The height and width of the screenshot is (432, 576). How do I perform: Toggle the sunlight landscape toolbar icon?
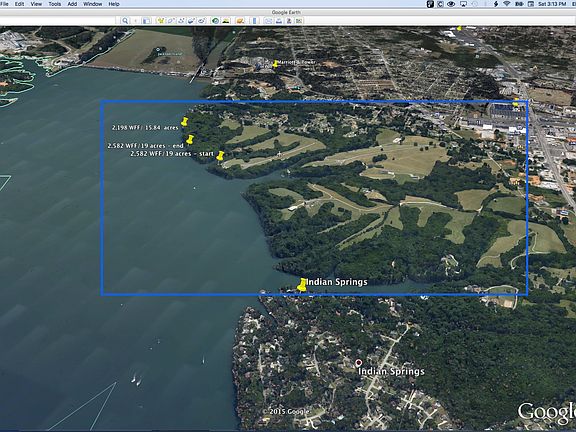coord(226,21)
